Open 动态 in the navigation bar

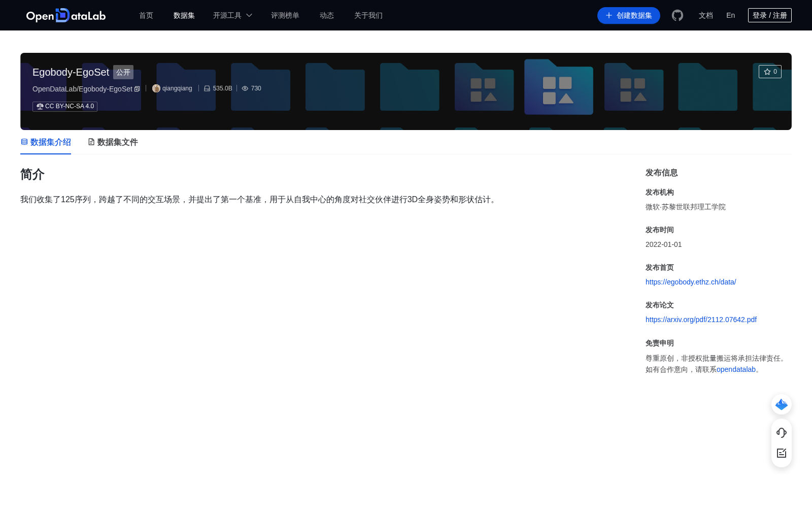(x=327, y=15)
